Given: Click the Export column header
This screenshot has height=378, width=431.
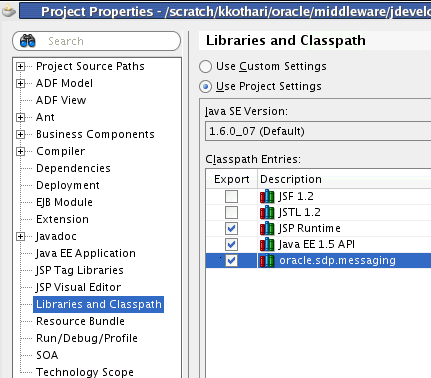Looking at the screenshot, I should 232,179.
